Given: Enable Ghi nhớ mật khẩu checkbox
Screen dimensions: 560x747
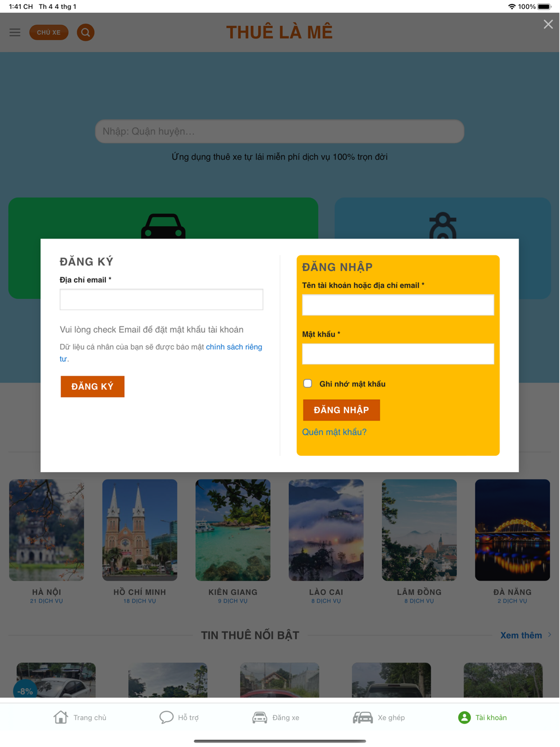Looking at the screenshot, I should pyautogui.click(x=307, y=384).
